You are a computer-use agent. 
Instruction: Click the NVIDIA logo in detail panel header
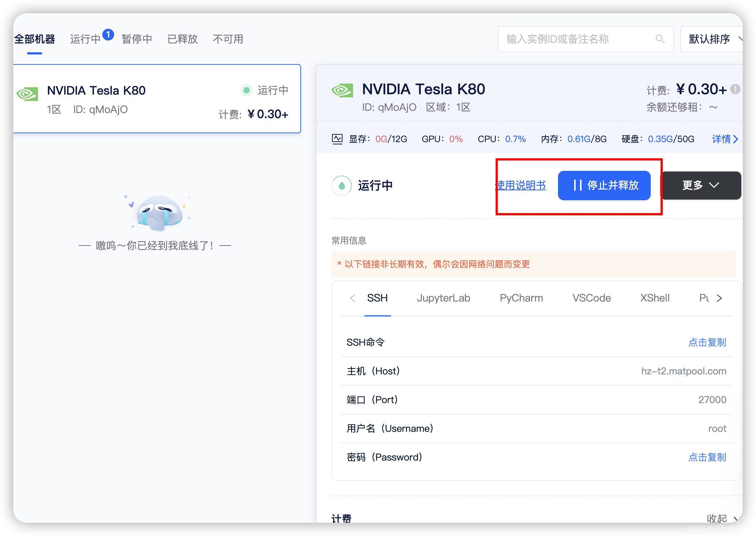tap(342, 90)
